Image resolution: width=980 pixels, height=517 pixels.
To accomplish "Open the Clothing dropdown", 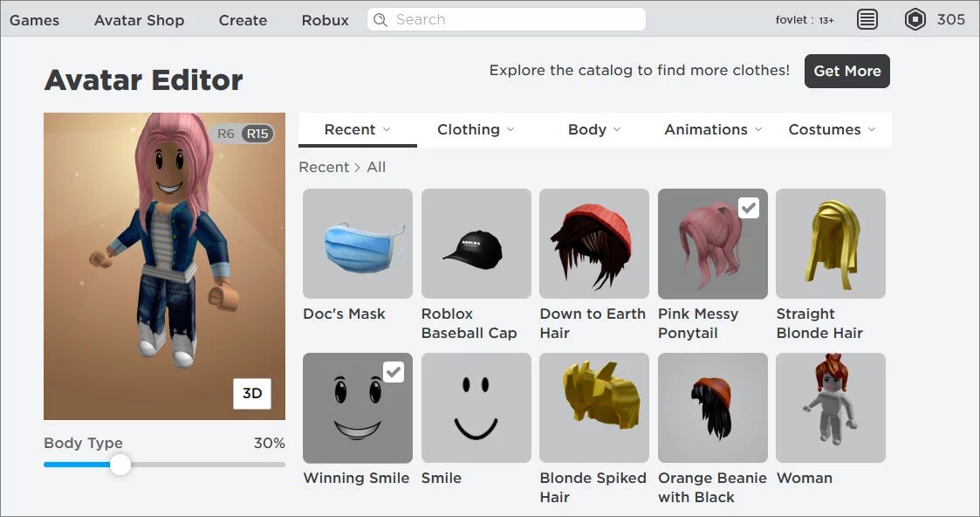I will click(x=475, y=128).
